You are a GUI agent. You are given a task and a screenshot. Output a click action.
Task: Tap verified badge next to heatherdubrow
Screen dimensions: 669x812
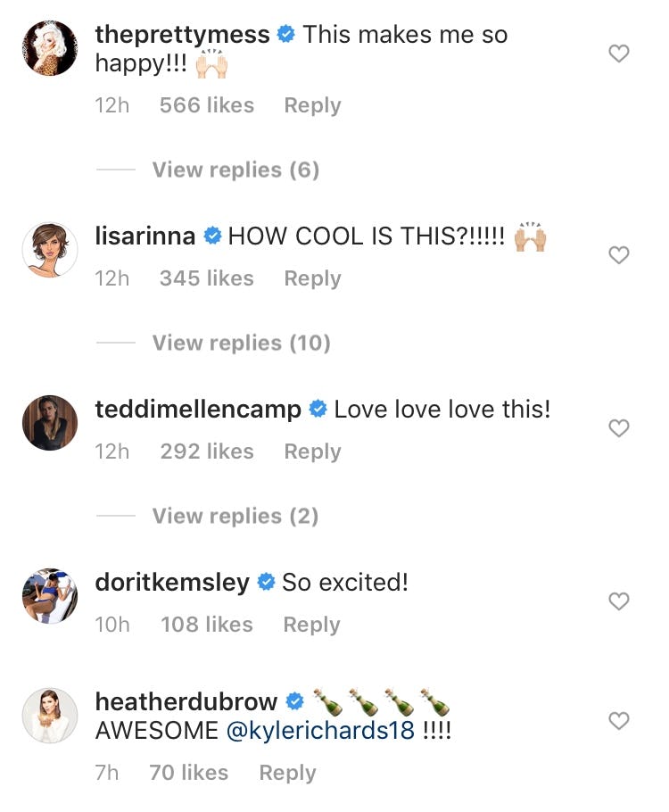[295, 702]
